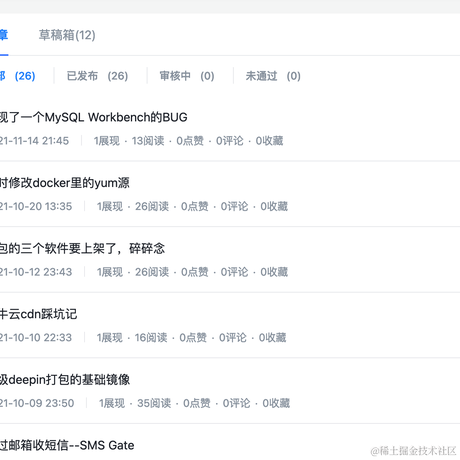The width and height of the screenshot is (460, 460).
Task: Open the deepin打包的基础镜像 article
Action: 65,380
